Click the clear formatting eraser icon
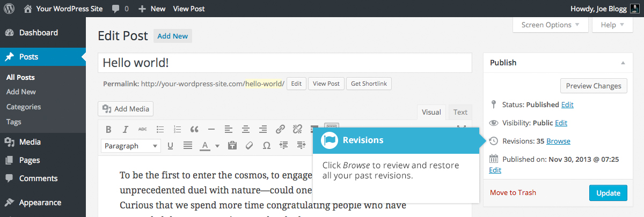 point(250,146)
